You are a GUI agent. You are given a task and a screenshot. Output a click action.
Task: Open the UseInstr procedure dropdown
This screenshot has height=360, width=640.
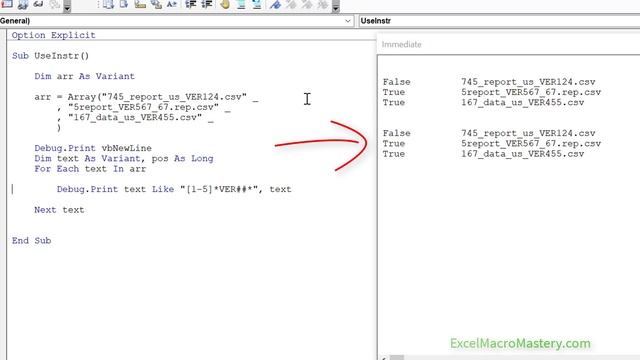[499, 21]
